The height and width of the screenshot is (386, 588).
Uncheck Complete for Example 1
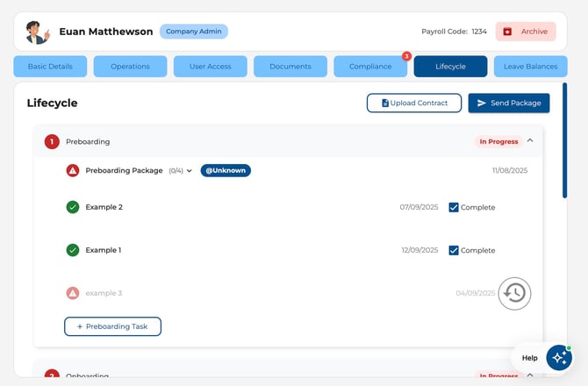(x=454, y=250)
